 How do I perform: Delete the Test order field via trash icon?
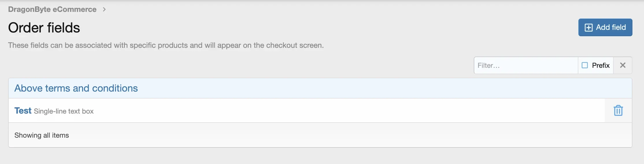[x=618, y=110]
